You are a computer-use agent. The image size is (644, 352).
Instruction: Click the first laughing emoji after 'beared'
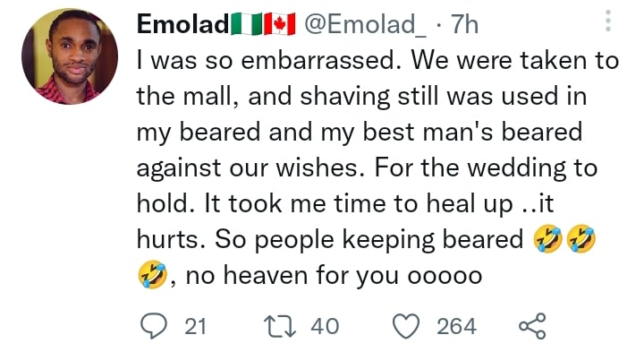pyautogui.click(x=547, y=238)
